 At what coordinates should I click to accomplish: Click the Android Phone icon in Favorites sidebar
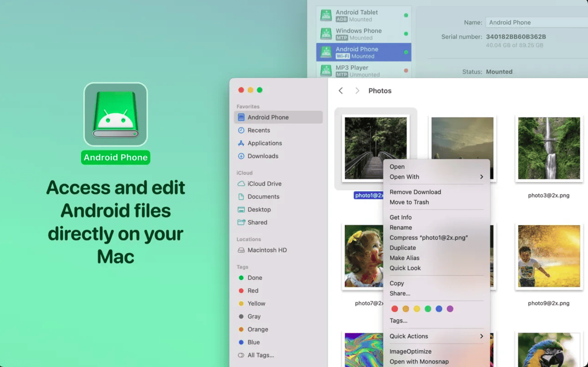click(x=241, y=117)
